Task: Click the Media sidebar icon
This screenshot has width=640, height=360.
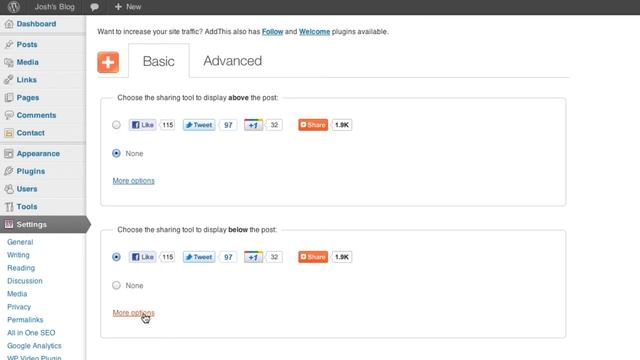Action: 9,62
